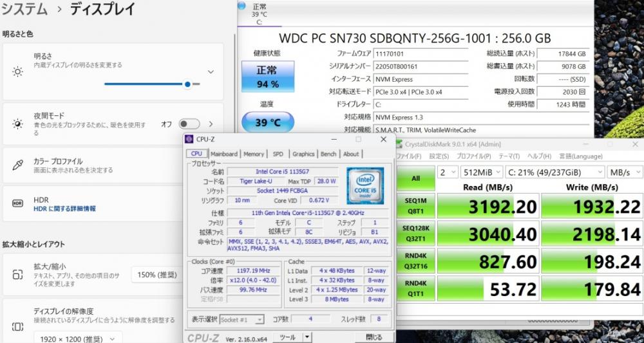Screen dimensions: 644x343
Task: Click the CPU-Z 閉じる button
Action: pos(374,337)
